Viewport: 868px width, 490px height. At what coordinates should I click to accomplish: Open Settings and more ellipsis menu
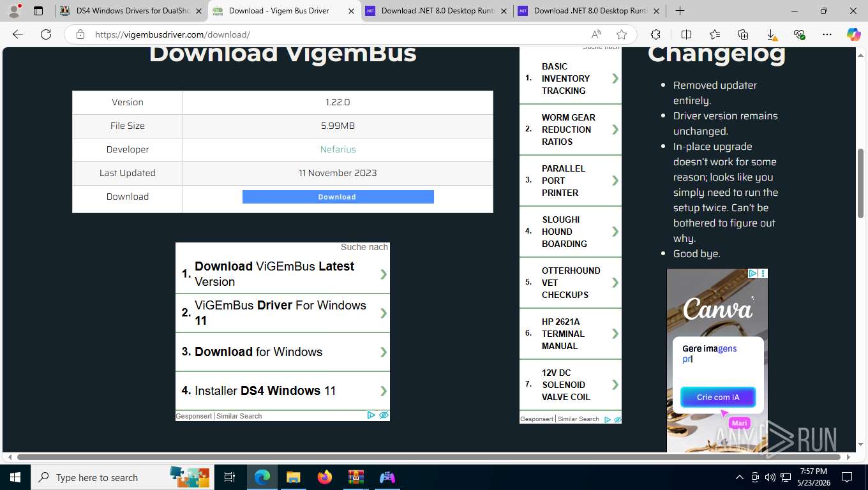[x=827, y=34]
